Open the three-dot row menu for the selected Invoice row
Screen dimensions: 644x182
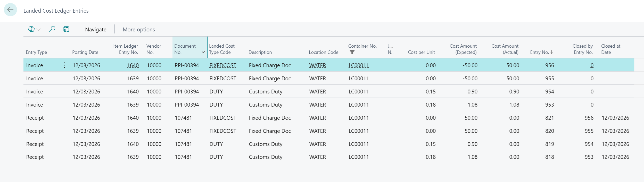pyautogui.click(x=64, y=65)
